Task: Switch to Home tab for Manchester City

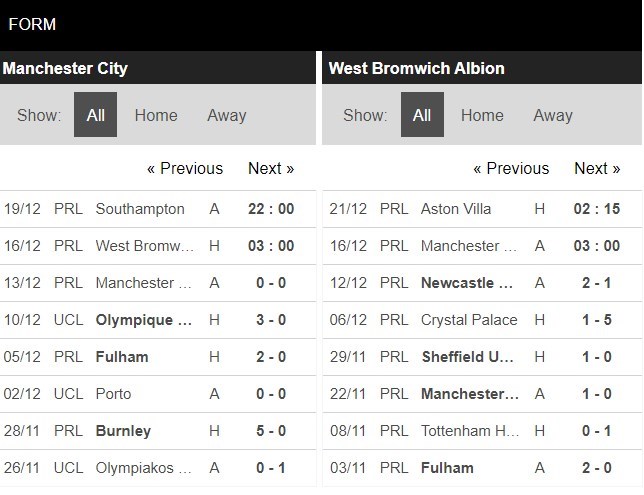Action: (x=156, y=115)
